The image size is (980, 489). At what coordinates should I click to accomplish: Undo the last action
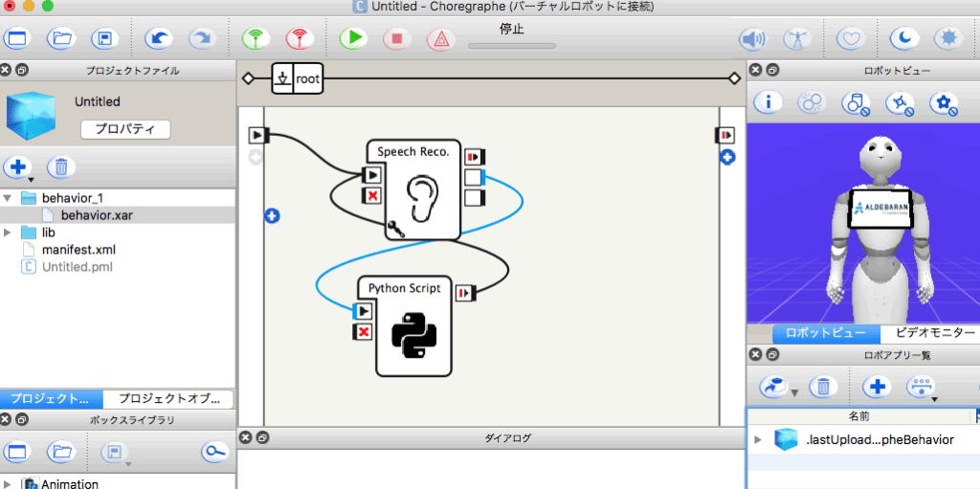click(158, 39)
